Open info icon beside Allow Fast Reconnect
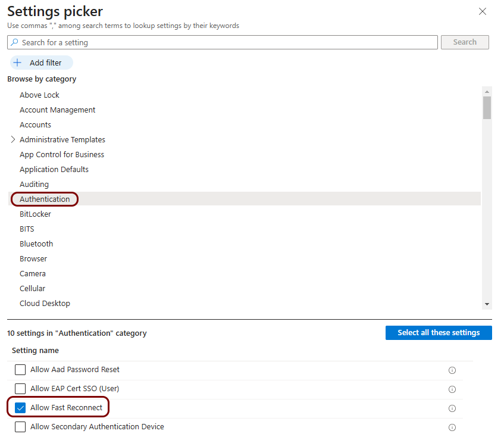 click(x=452, y=408)
